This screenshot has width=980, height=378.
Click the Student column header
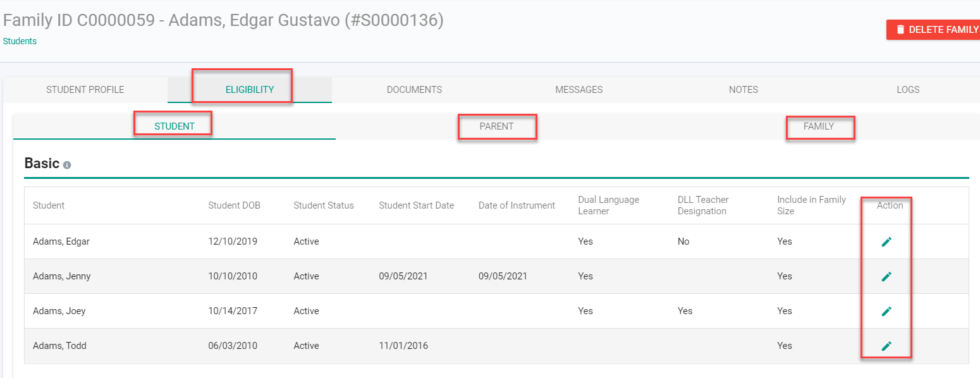49,205
